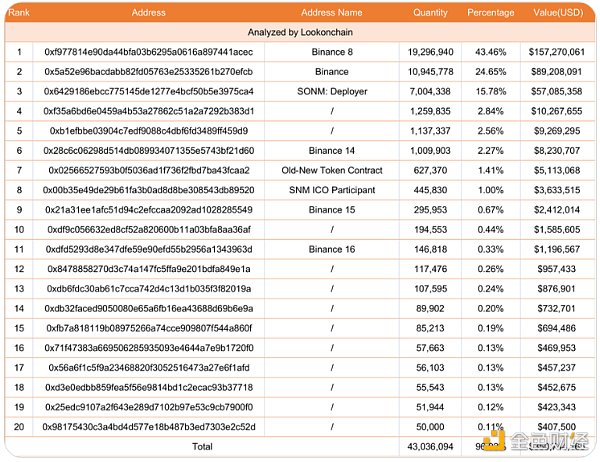Select the address starting 0x5a52e96bacdabb

(x=148, y=72)
